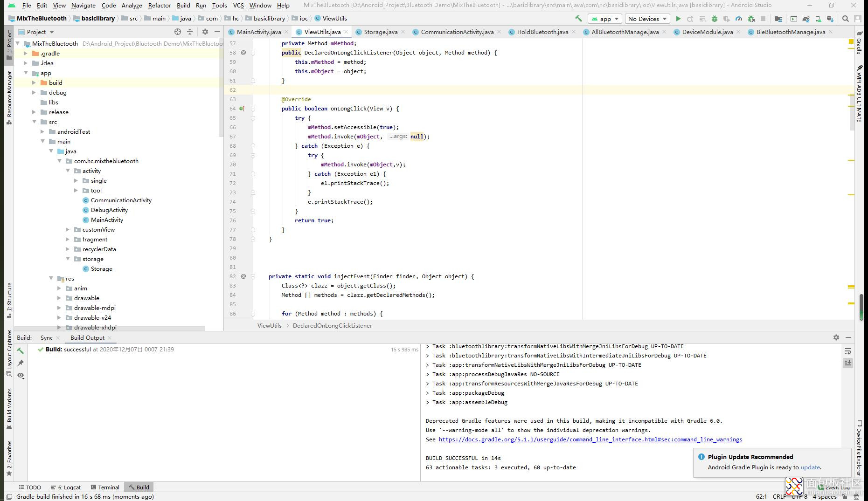
Task: Open the Project view mode dropdown
Action: pyautogui.click(x=36, y=32)
